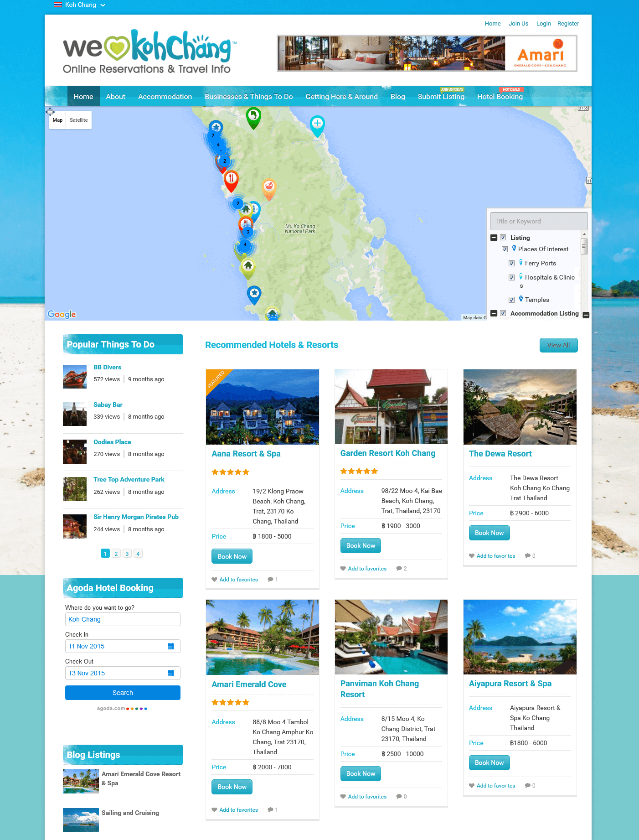This screenshot has height=840, width=639.
Task: Open the Submit Listing menu item
Action: click(441, 97)
